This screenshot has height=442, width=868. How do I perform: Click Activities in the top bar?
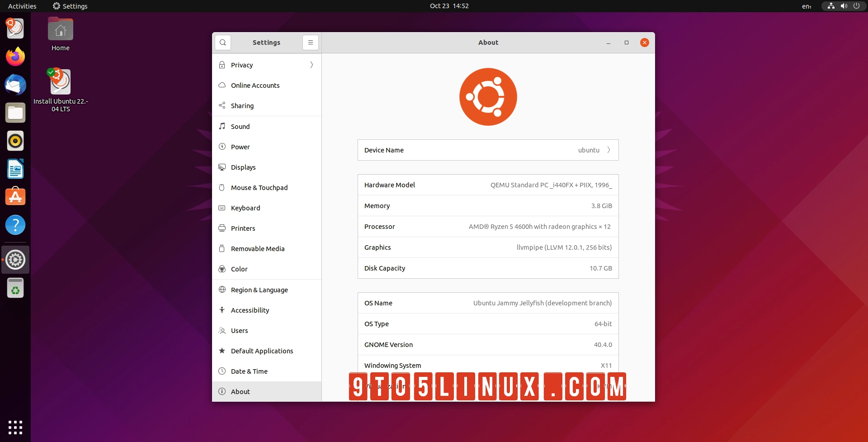pyautogui.click(x=22, y=6)
